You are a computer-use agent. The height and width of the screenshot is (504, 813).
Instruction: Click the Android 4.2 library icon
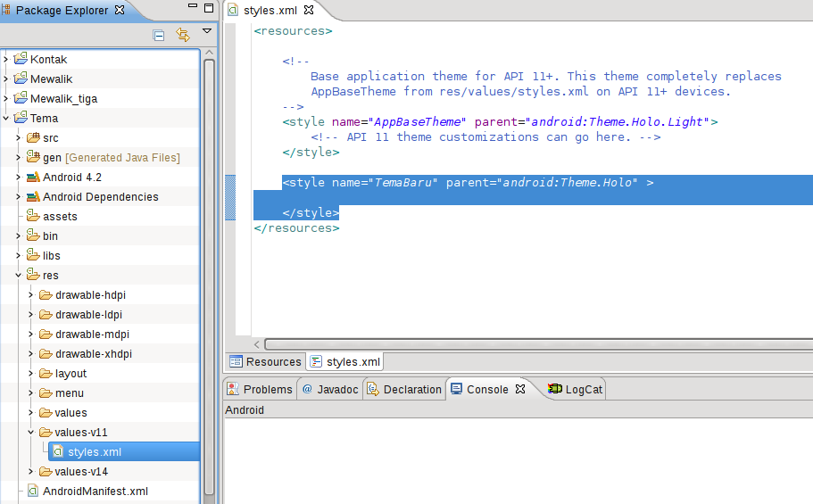click(33, 178)
